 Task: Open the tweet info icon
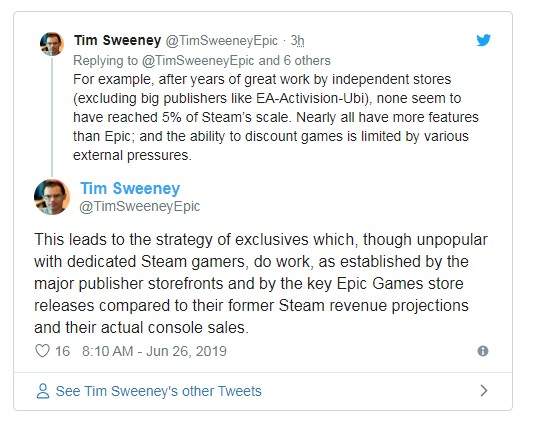point(483,351)
